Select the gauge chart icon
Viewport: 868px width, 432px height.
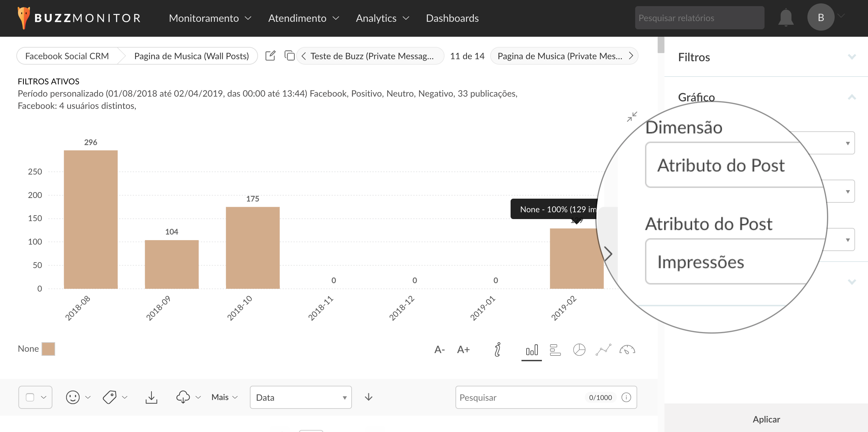[627, 350]
